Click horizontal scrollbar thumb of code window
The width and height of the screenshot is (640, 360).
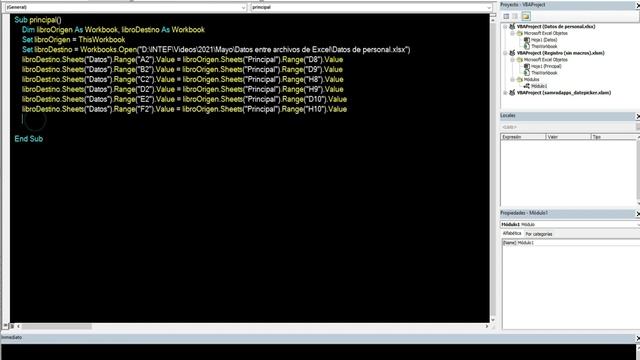point(57,326)
